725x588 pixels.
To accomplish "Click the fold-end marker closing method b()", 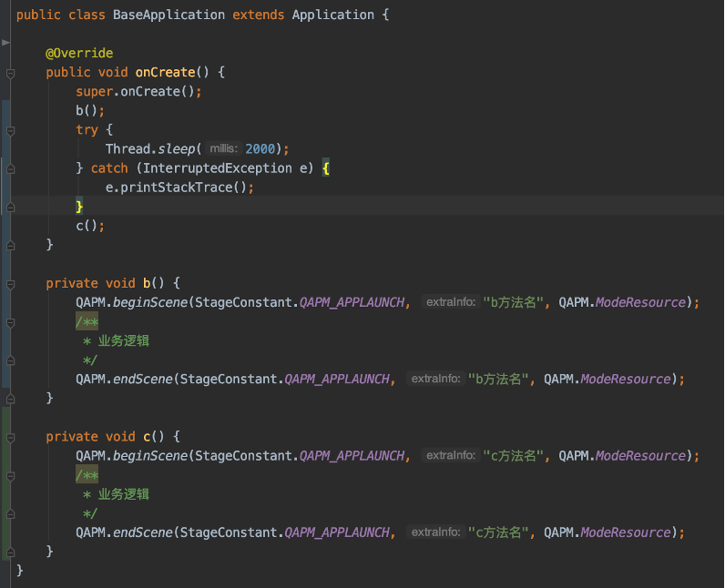I will click(x=10, y=399).
